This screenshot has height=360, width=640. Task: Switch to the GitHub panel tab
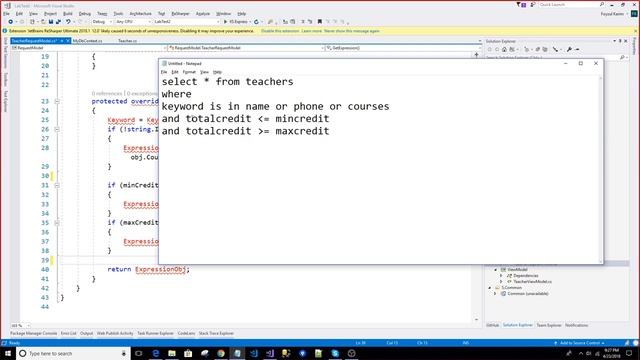pyautogui.click(x=493, y=325)
